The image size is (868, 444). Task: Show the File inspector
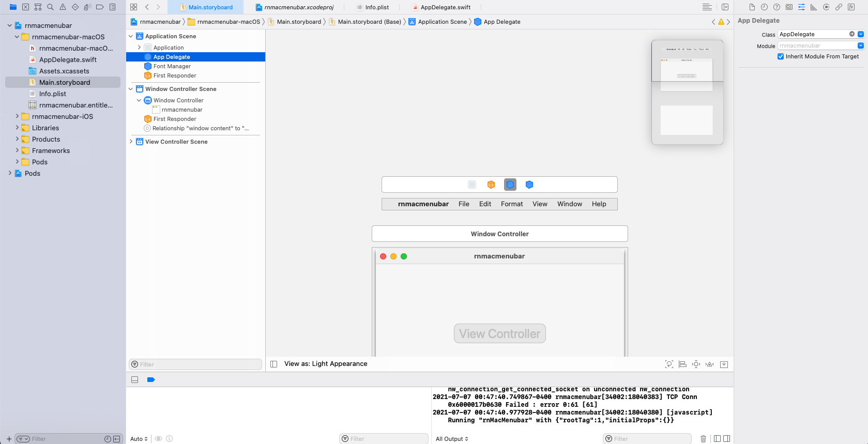[752, 7]
